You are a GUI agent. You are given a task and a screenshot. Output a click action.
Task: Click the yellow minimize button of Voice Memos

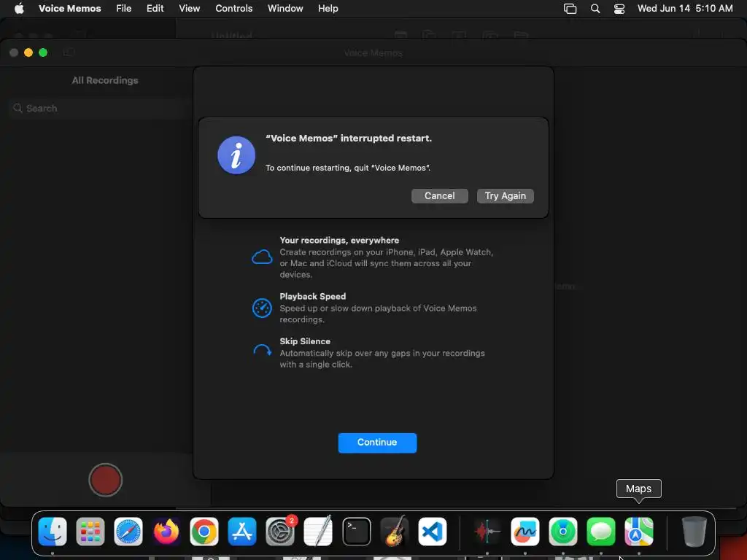28,52
